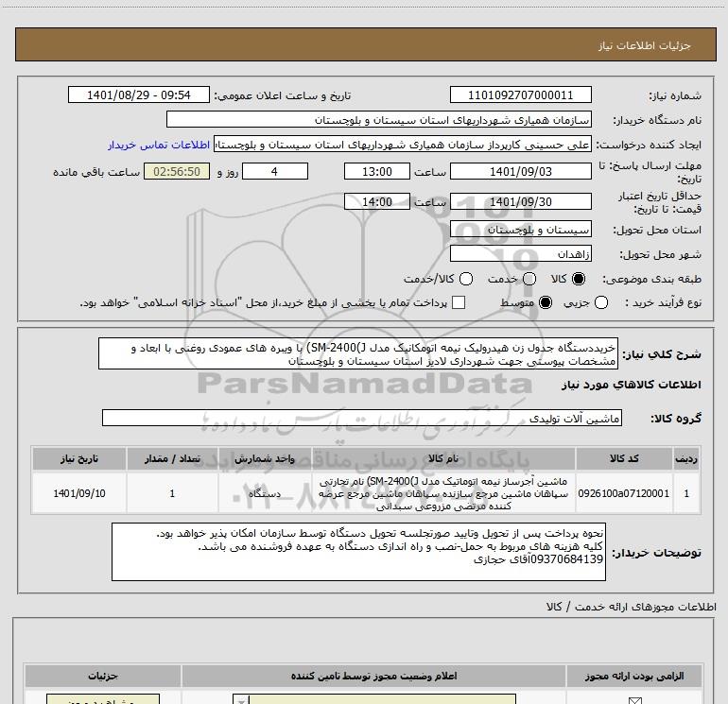
Task: Click the اطلاعات کالاهای مورد نیاز heading
Action: [x=631, y=386]
